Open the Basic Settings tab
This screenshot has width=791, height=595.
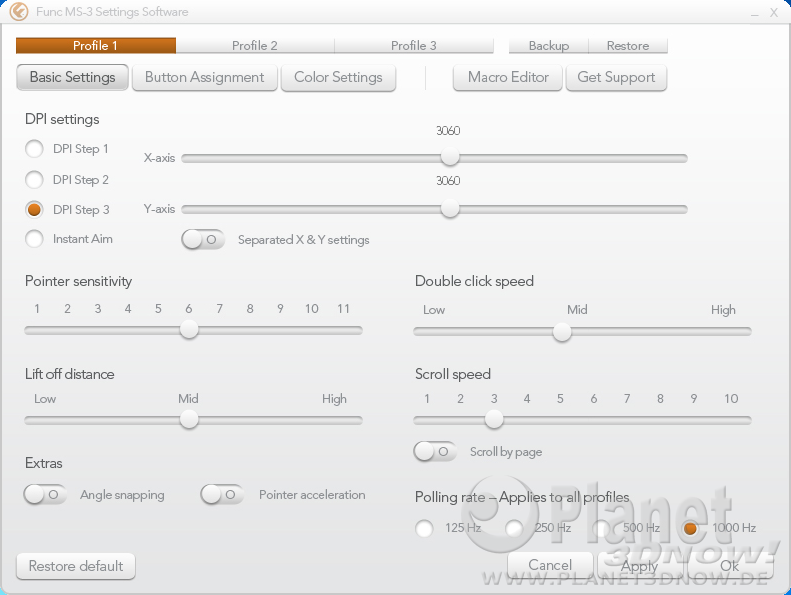73,77
